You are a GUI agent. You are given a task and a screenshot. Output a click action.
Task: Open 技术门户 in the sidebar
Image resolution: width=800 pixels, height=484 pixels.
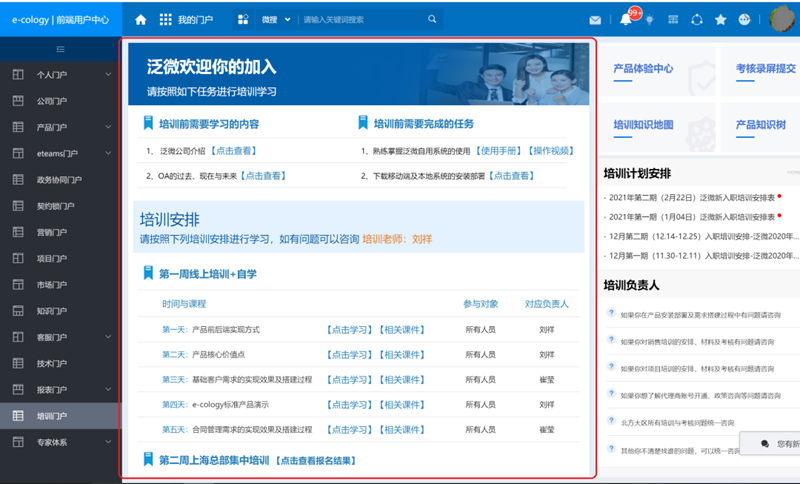[61, 364]
